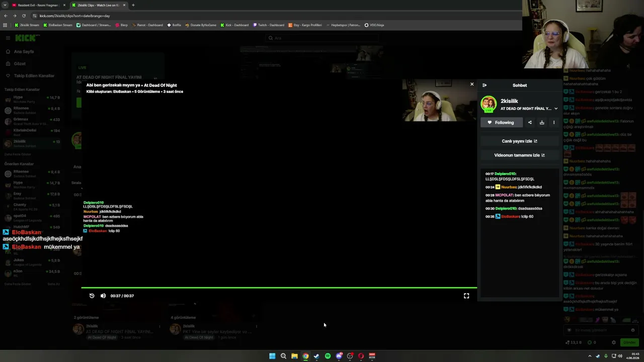Image resolution: width=644 pixels, height=362 pixels.
Task: Show hidden system tray icons
Action: pyautogui.click(x=590, y=356)
